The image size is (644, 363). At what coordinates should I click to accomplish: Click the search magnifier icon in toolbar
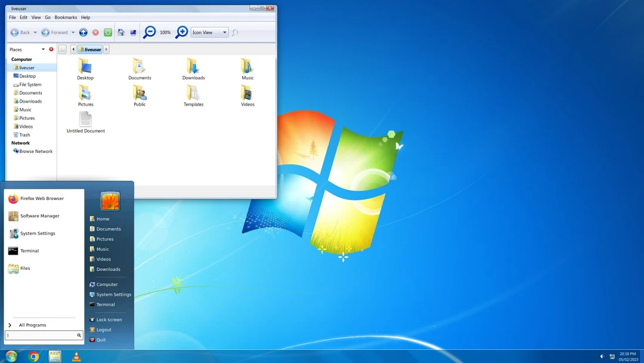[235, 32]
